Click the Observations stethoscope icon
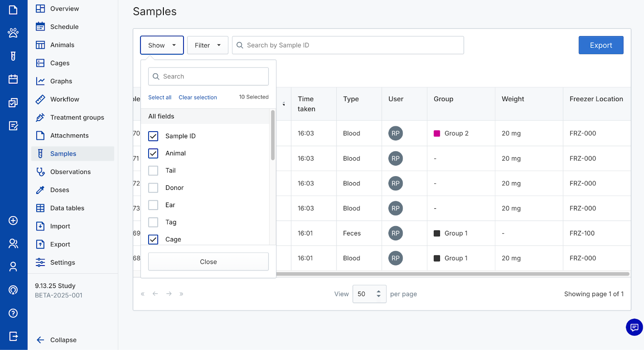Screen dimensions: 644x350 pyautogui.click(x=40, y=172)
